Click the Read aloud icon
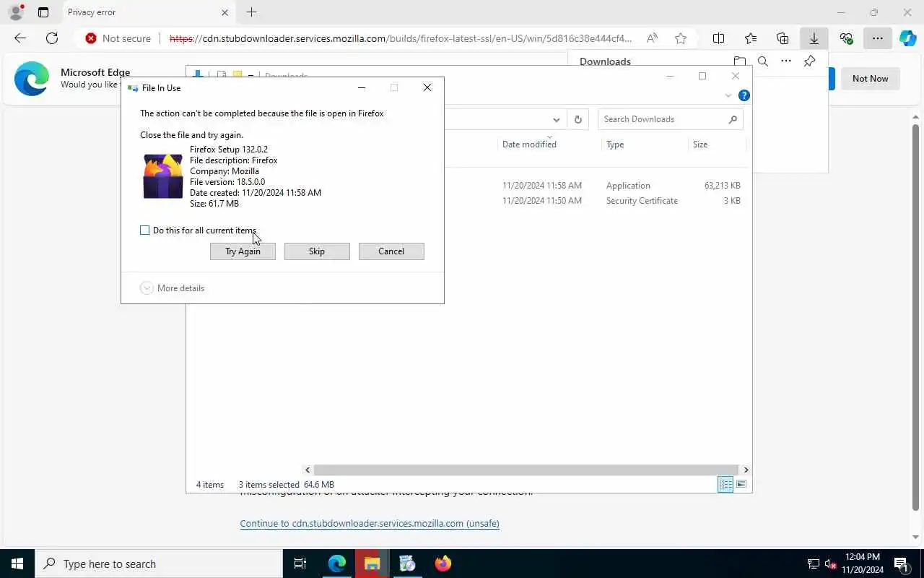Viewport: 924px width, 578px height. (x=652, y=38)
